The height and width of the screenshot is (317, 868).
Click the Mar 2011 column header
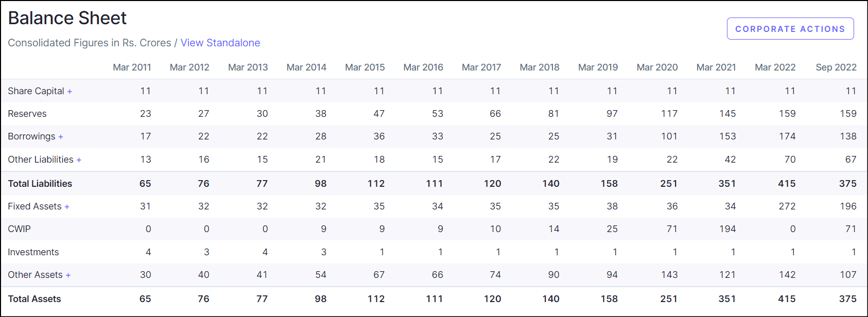click(x=132, y=67)
